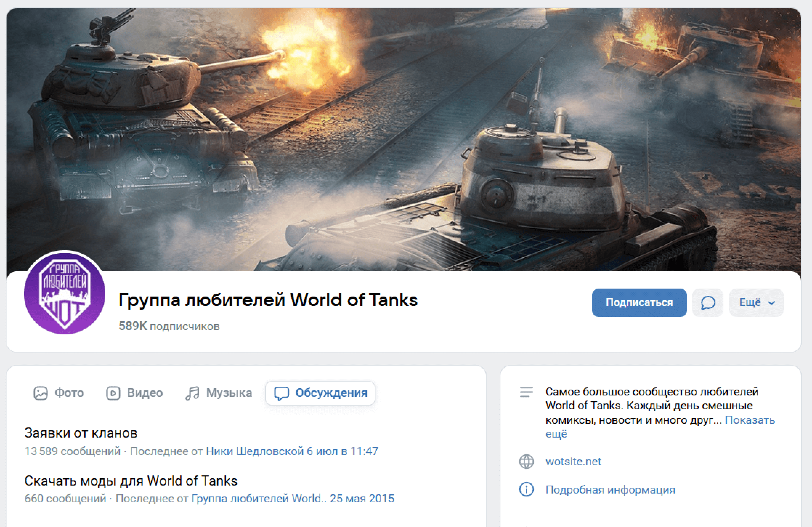Click the globe icon beside wotsite.net

pyautogui.click(x=526, y=462)
